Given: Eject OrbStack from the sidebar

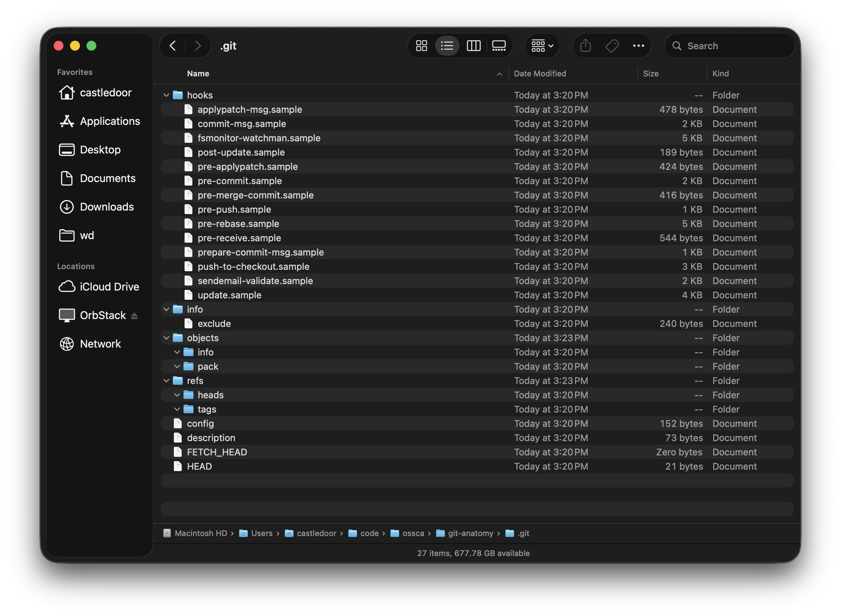Looking at the screenshot, I should 134,316.
